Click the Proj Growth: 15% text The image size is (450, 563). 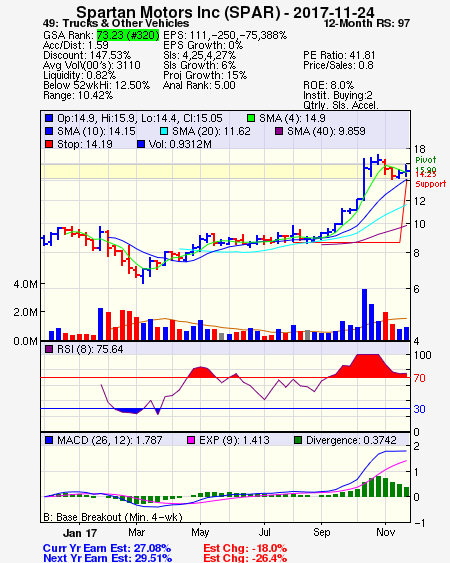click(205, 75)
